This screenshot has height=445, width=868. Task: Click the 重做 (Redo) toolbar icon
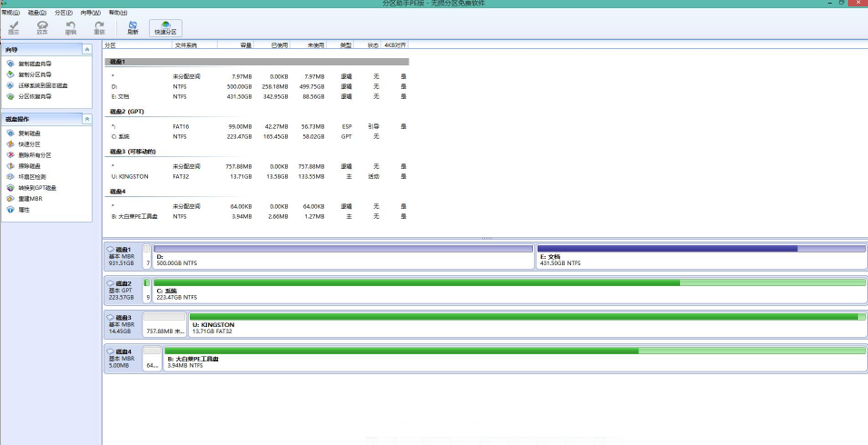99,27
